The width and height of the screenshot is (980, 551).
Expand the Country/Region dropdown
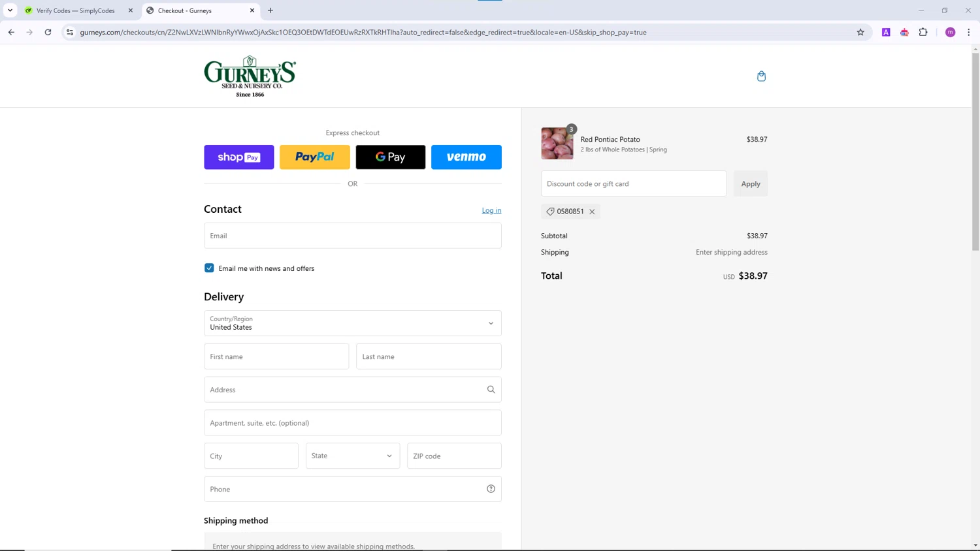[x=353, y=323]
